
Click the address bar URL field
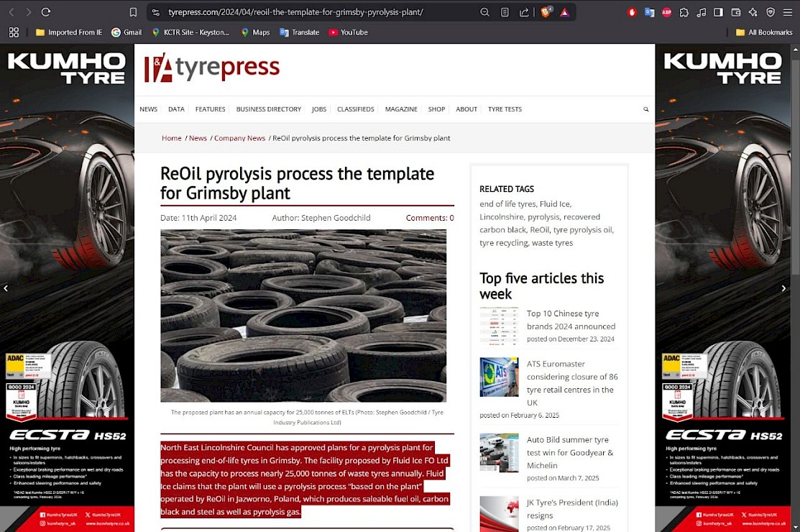click(295, 12)
